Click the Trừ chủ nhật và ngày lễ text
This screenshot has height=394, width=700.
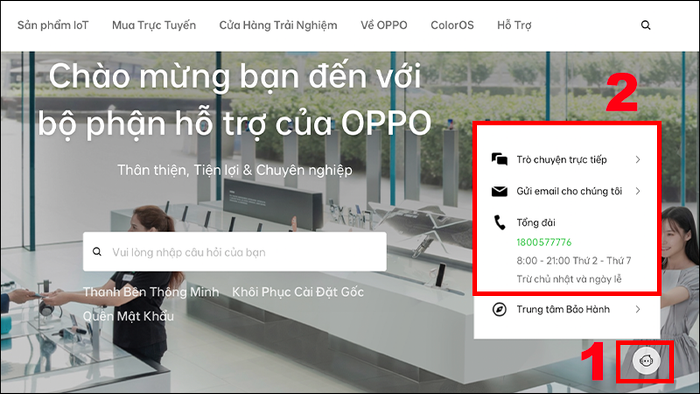coord(569,279)
